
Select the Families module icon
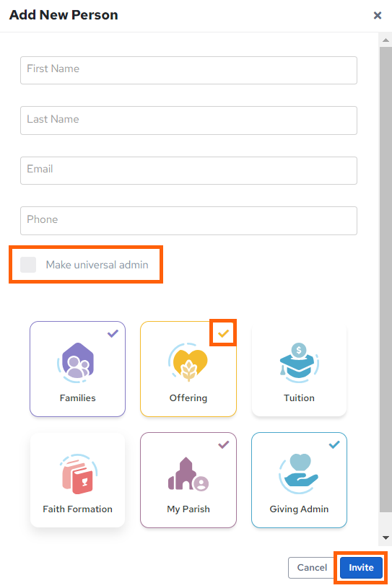[x=78, y=362]
